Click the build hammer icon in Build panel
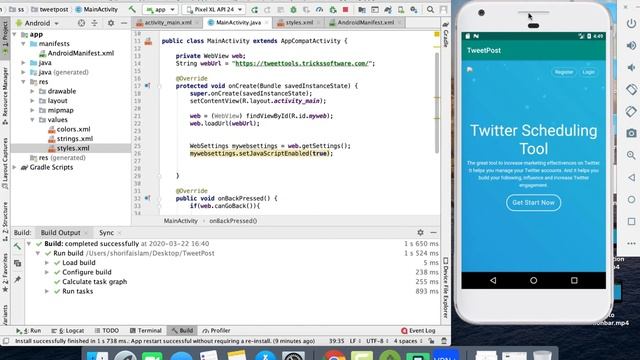640x360 pixels. 17,247
